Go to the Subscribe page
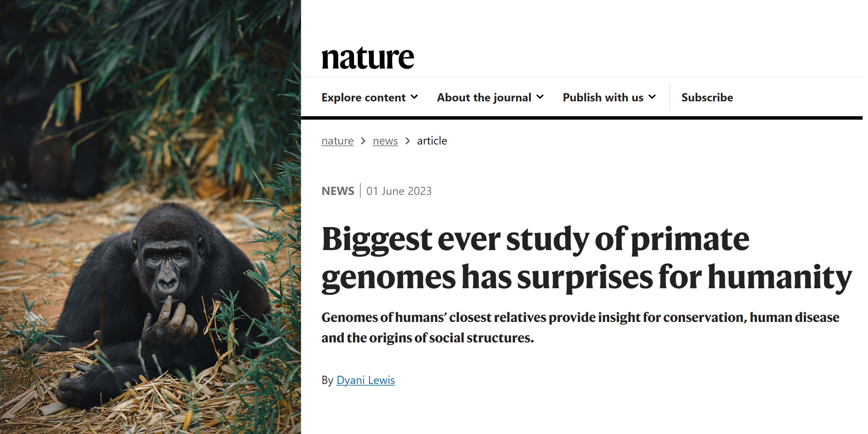 click(x=707, y=97)
